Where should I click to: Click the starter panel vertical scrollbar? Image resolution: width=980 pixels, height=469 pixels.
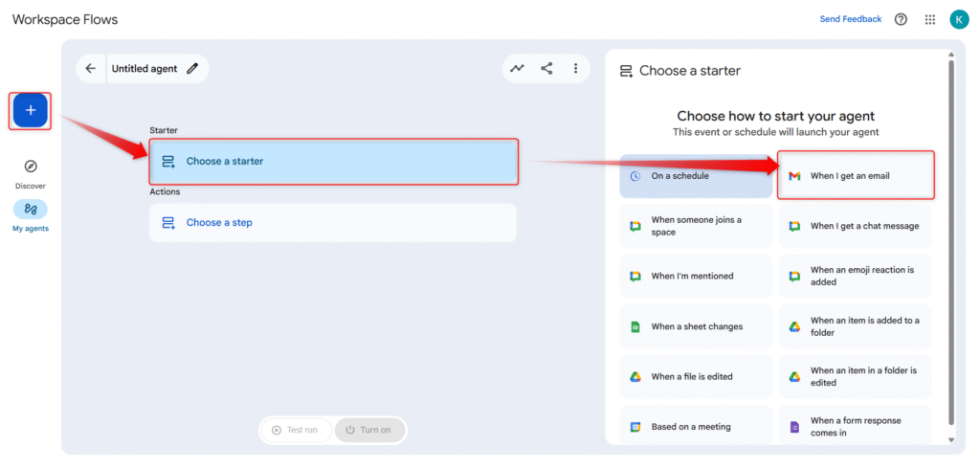point(949,239)
